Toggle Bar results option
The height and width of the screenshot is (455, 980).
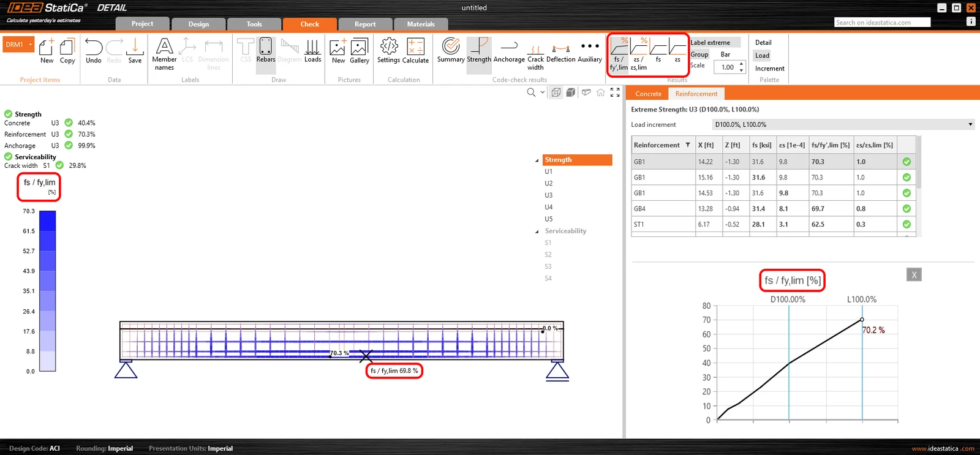(725, 55)
